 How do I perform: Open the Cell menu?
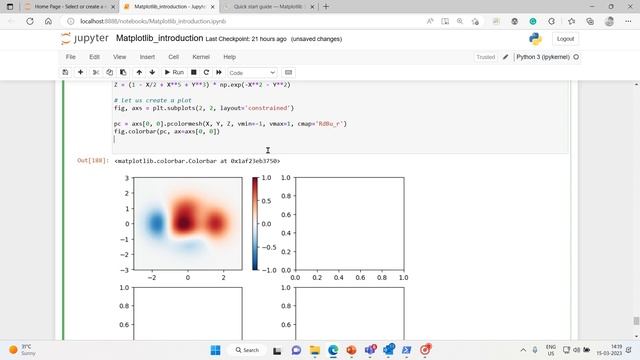(x=173, y=57)
